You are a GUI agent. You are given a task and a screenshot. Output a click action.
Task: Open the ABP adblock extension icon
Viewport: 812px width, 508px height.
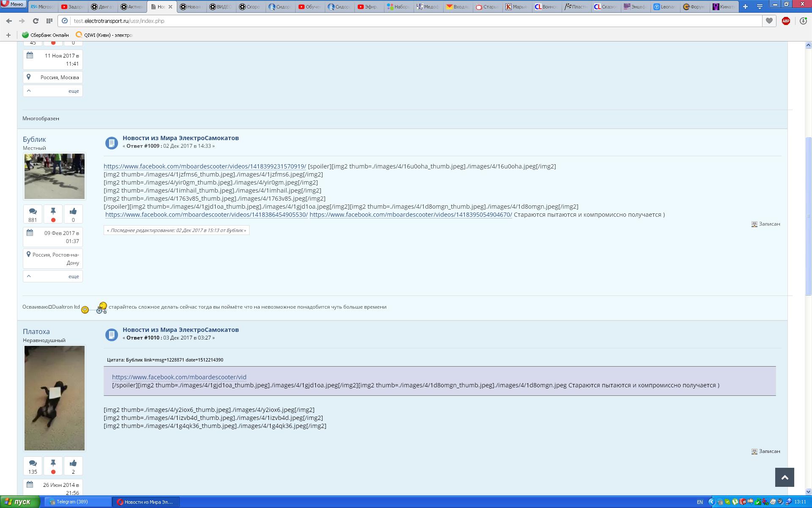(x=786, y=21)
